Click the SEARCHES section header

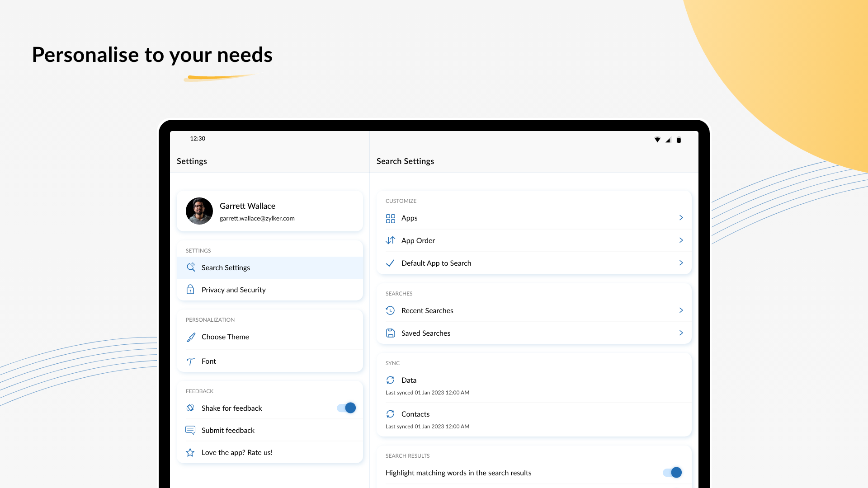pos(399,294)
